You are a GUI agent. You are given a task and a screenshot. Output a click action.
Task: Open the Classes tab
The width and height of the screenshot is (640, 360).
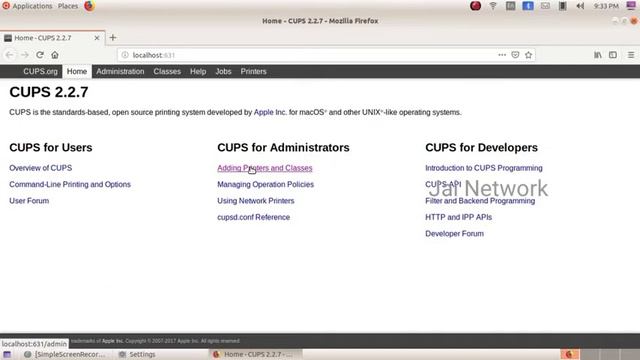(x=167, y=71)
